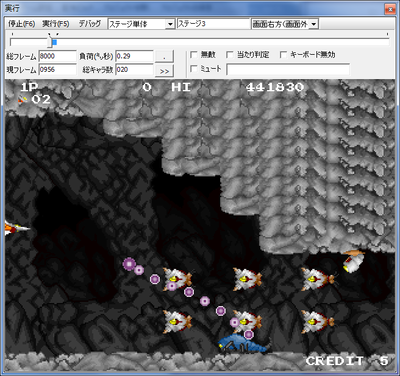The image size is (400, 376).
Task: Click the 停止(F6) stop menu item
Action: (22, 24)
